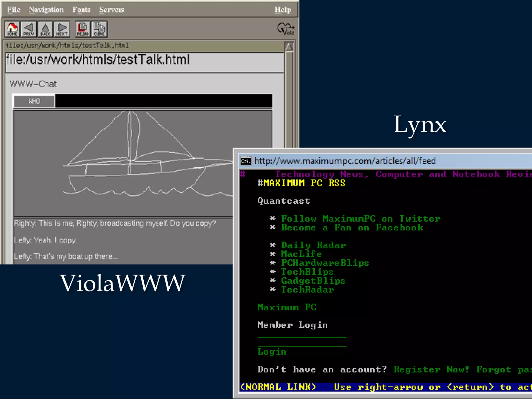Open the Fonts menu
This screenshot has height=399, width=532.
[81, 10]
